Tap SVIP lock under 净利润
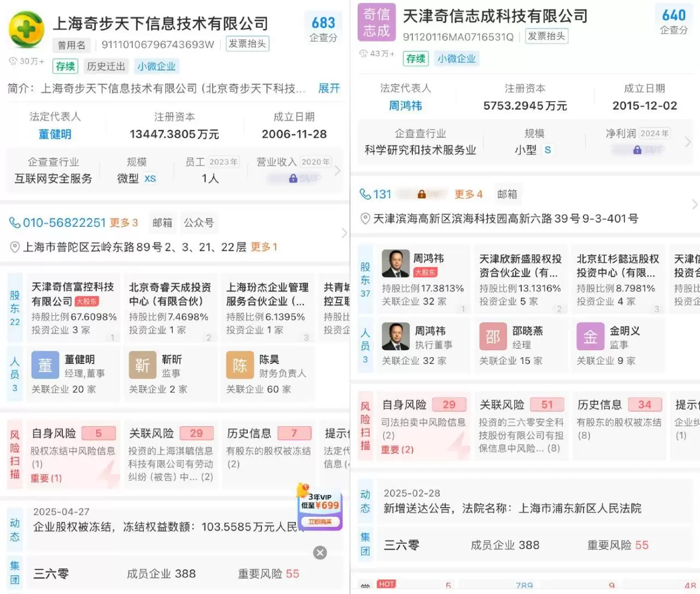The width and height of the screenshot is (700, 594). pos(637,149)
